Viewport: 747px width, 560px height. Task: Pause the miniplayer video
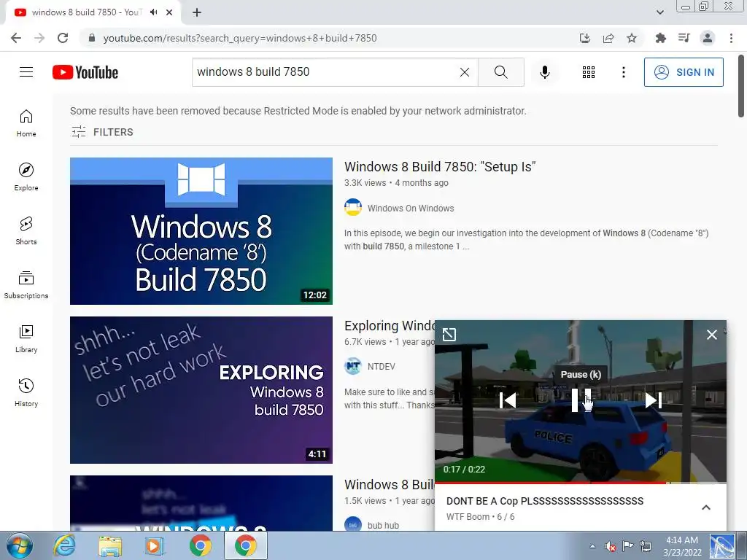(581, 400)
